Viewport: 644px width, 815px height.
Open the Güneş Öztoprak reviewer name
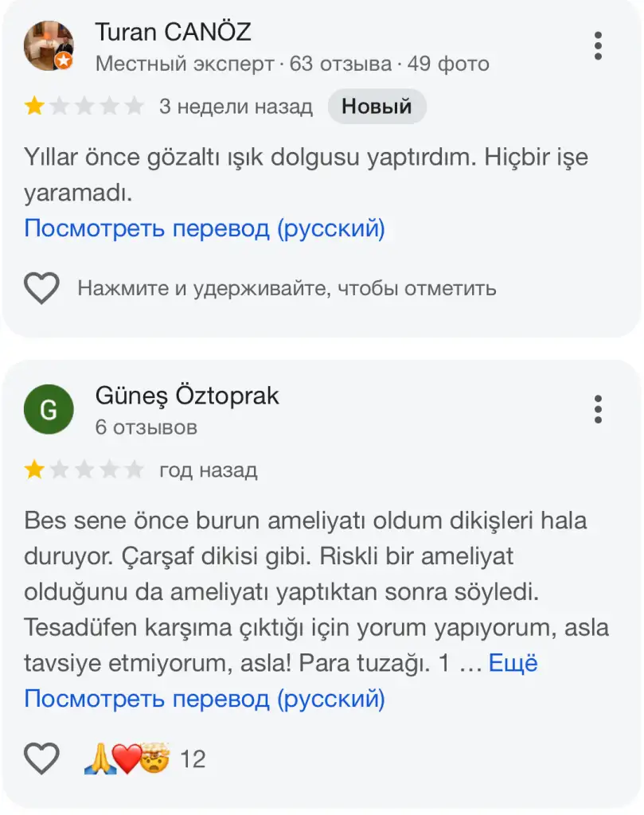[187, 396]
